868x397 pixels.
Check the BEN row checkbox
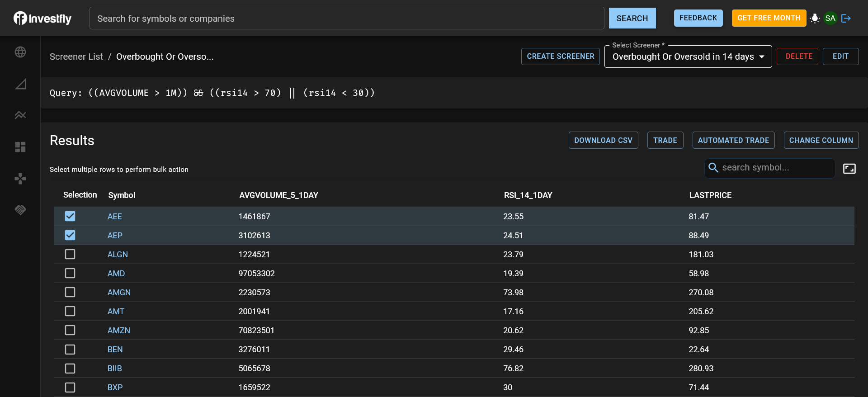click(70, 350)
